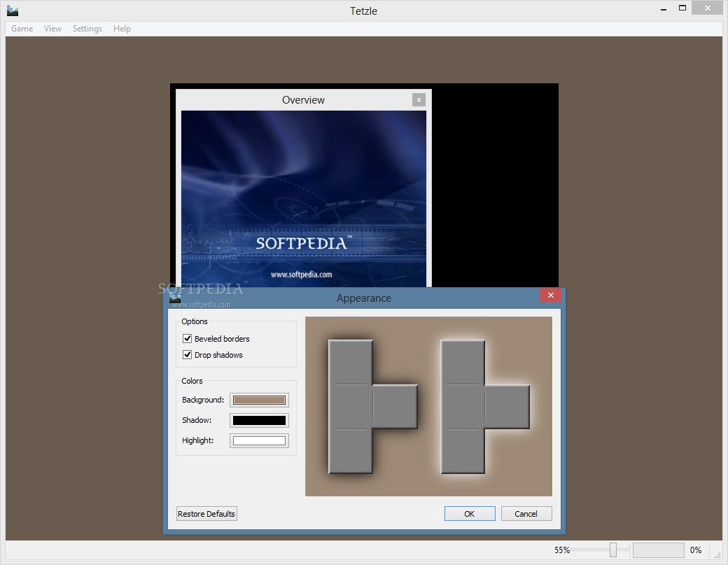Click the Appearance dialog title bar

tap(363, 298)
